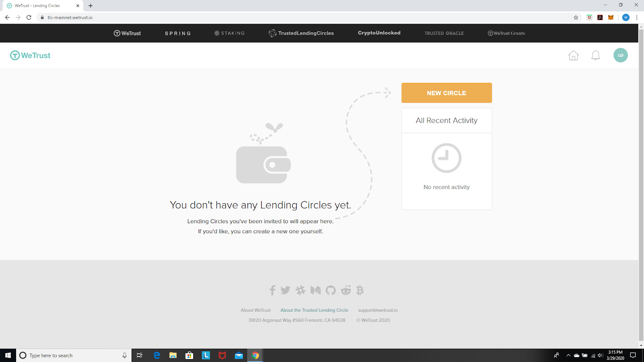The image size is (644, 362).
Task: Open the Bitcoin icon in the footer
Action: pos(360,290)
